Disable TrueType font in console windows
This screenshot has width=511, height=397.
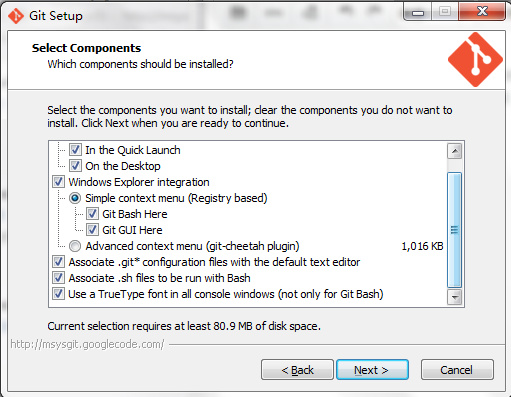(58, 294)
